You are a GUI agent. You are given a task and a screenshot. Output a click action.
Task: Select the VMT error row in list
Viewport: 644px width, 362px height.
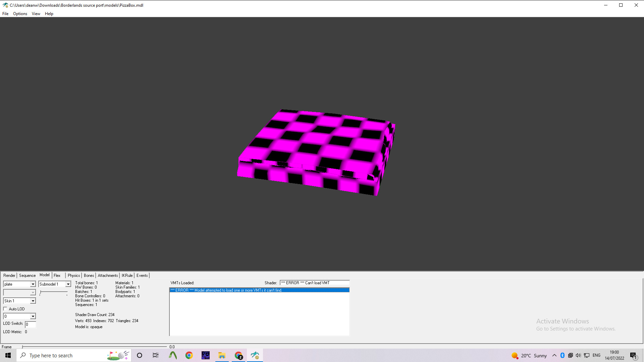pyautogui.click(x=259, y=290)
